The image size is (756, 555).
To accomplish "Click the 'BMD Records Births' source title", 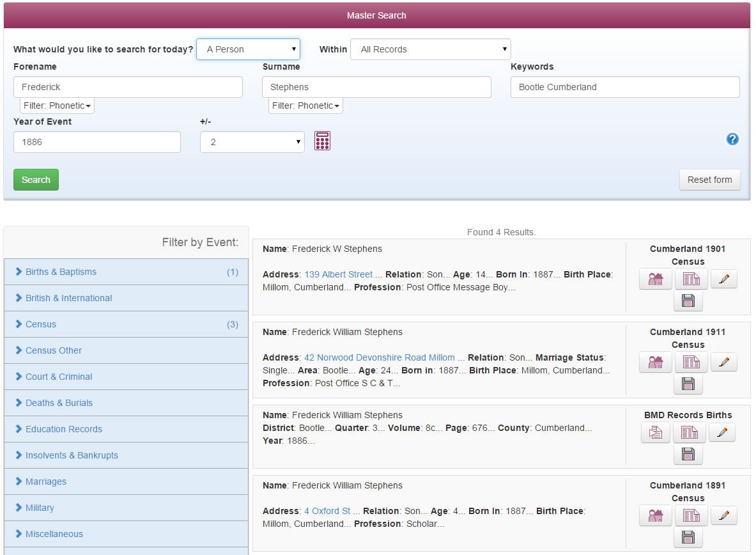I will pyautogui.click(x=688, y=415).
